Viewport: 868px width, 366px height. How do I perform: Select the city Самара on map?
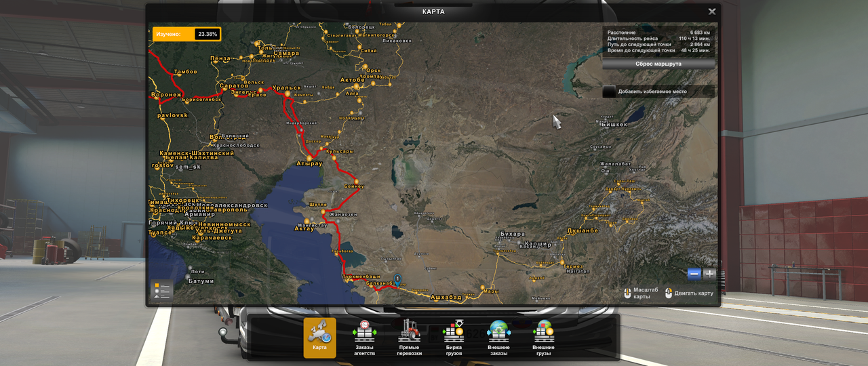pos(286,54)
